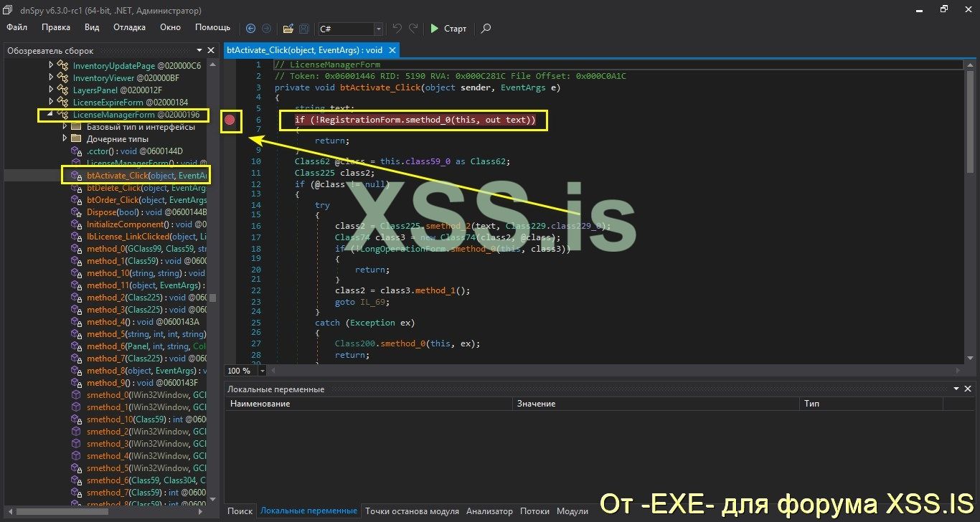Image resolution: width=980 pixels, height=522 pixels.
Task: Switch to the Анализатор bottom tab
Action: coord(489,511)
